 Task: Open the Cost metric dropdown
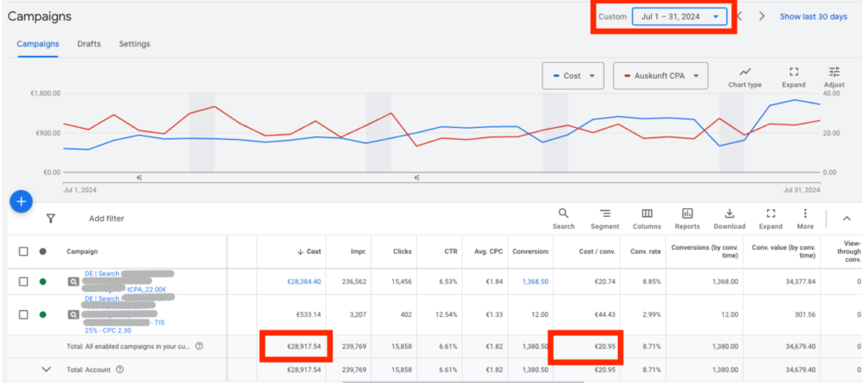tap(573, 75)
